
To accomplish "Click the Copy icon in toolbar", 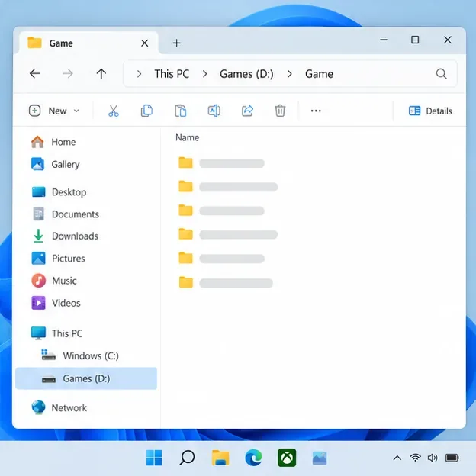I will 146,111.
